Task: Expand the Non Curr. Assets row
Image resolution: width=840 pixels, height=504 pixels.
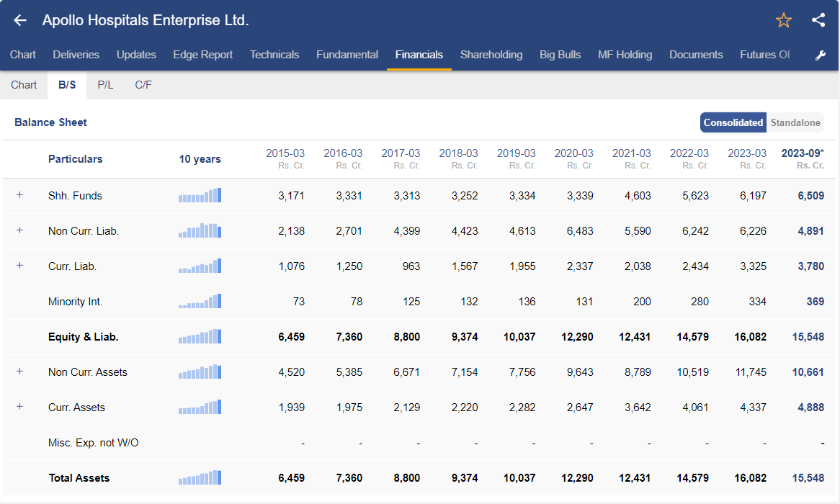Action: pyautogui.click(x=20, y=372)
